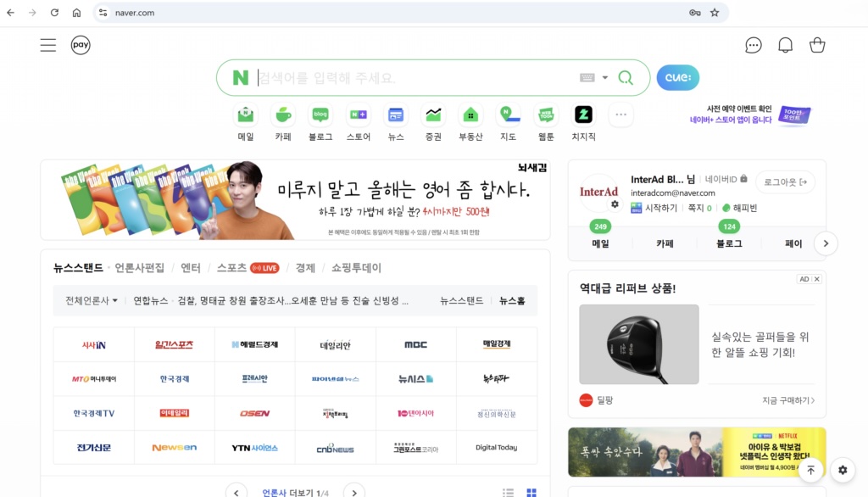The width and height of the screenshot is (868, 497).
Task: Open the 뉴스 shortcut icon
Action: pyautogui.click(x=396, y=115)
